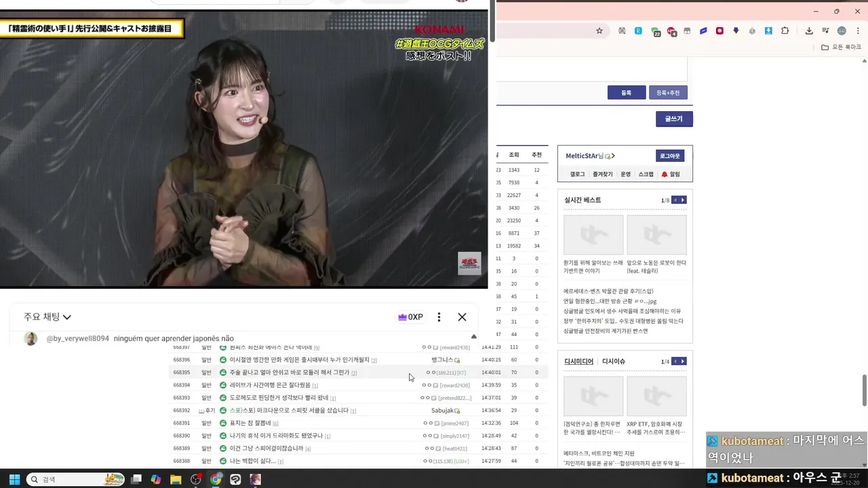This screenshot has height=488, width=868.
Task: Open thumbnail for 환기를 위해 알아보는 article
Action: coord(593,235)
